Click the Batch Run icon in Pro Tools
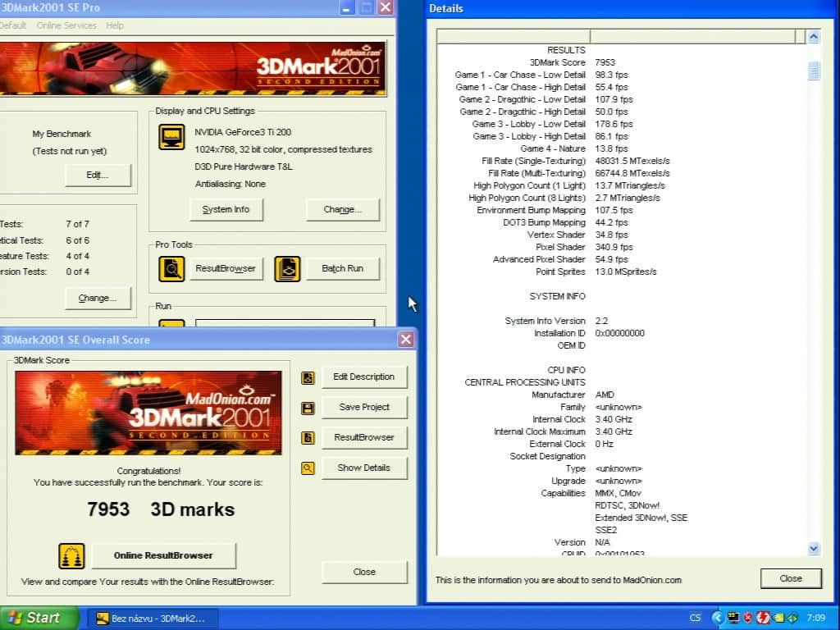The width and height of the screenshot is (840, 630). click(x=287, y=268)
